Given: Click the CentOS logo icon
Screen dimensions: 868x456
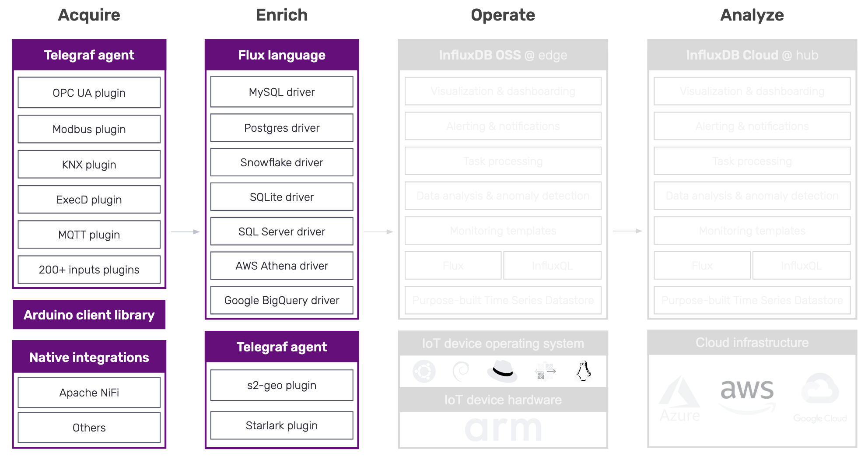Looking at the screenshot, I should (x=545, y=371).
